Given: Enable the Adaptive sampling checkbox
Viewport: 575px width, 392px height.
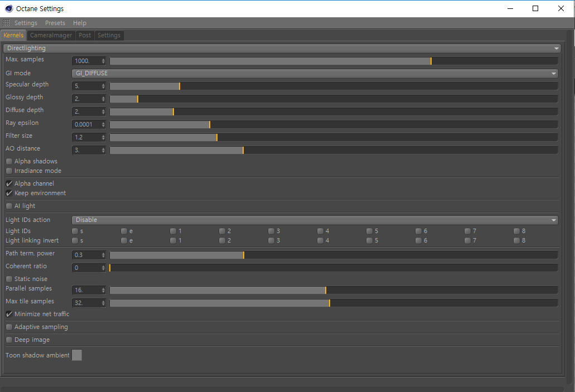Looking at the screenshot, I should [9, 327].
